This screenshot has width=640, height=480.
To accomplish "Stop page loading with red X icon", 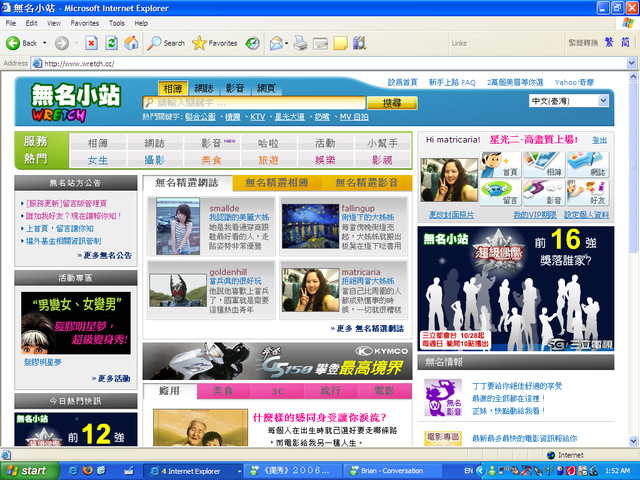I will pyautogui.click(x=91, y=43).
